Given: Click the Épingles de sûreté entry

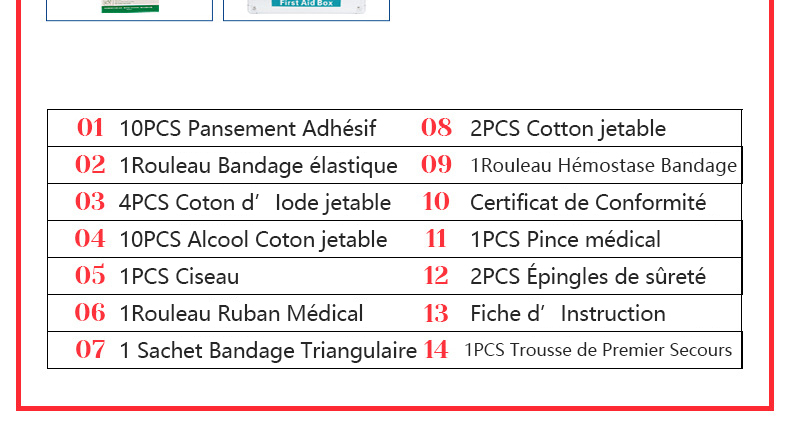Looking at the screenshot, I should click(588, 275).
